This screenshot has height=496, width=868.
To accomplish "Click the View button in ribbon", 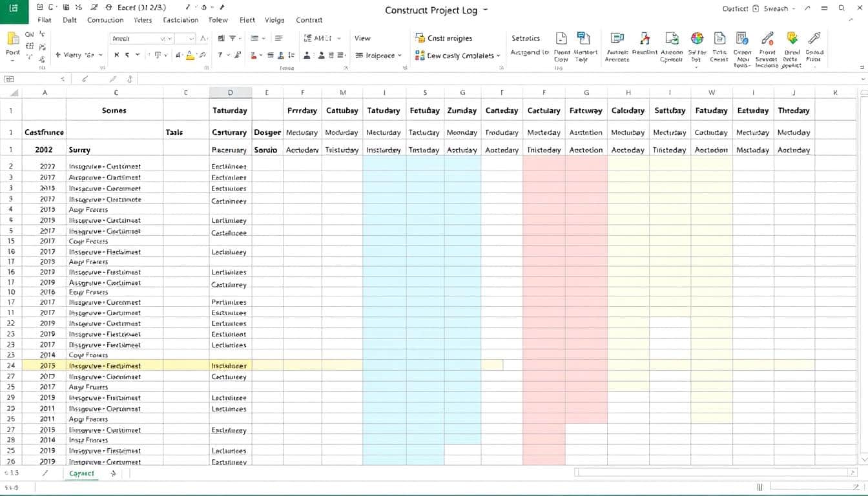I will point(362,38).
